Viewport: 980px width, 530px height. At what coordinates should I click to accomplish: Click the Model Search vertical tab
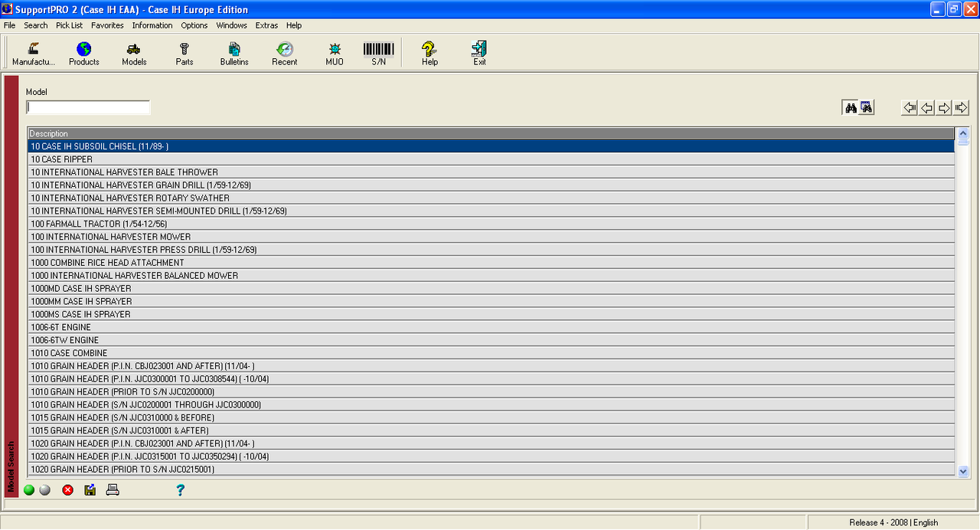pos(11,286)
